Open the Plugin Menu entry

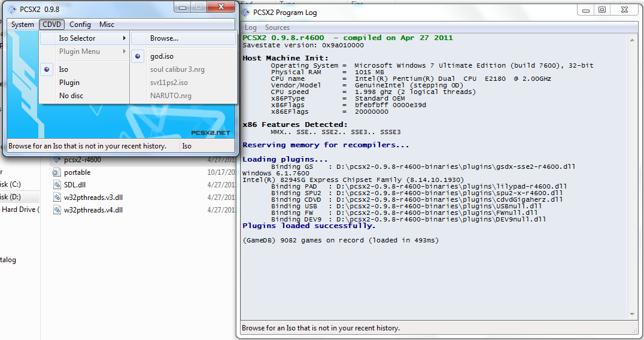84,51
